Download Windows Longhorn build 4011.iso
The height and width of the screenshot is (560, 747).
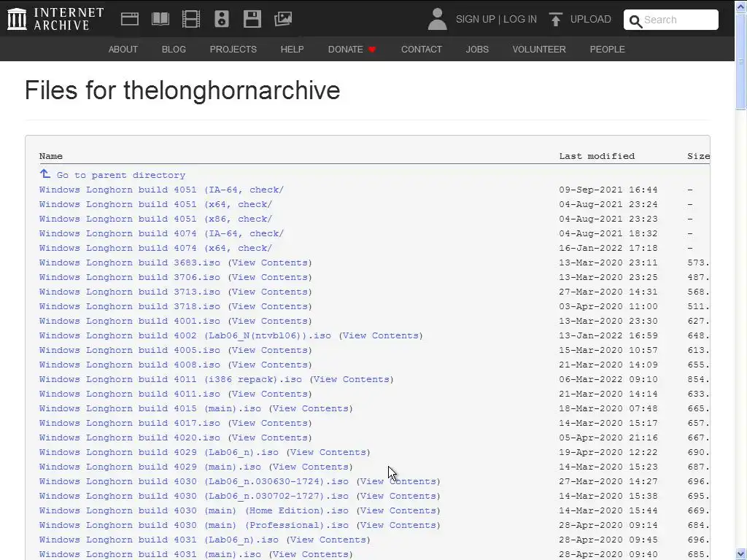tap(130, 394)
